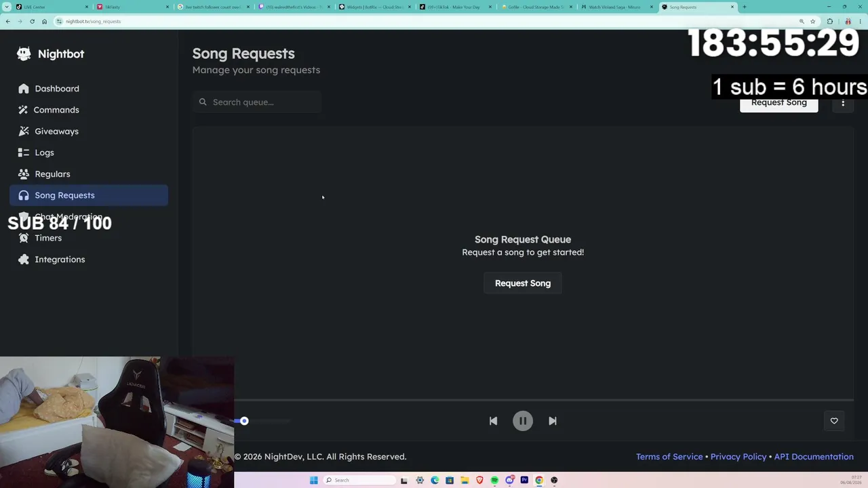Click the magnifier icon in queue search
Viewport: 868px width, 488px height.
point(203,102)
